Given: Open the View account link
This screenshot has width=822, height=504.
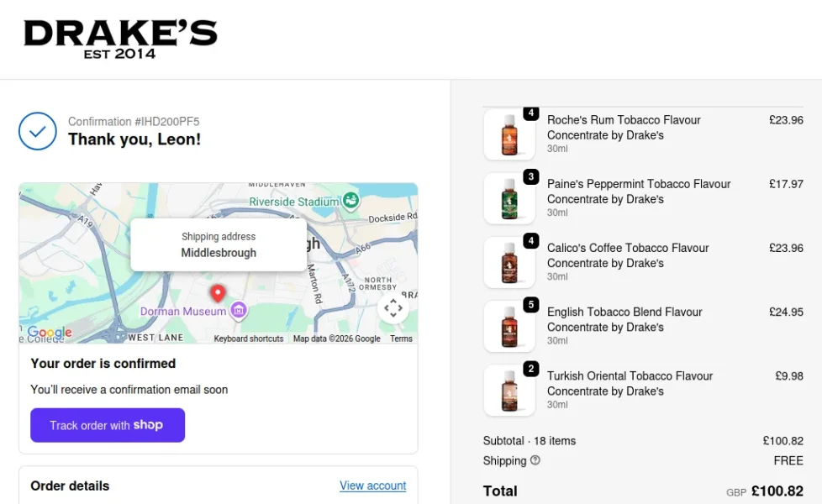Looking at the screenshot, I should 372,486.
